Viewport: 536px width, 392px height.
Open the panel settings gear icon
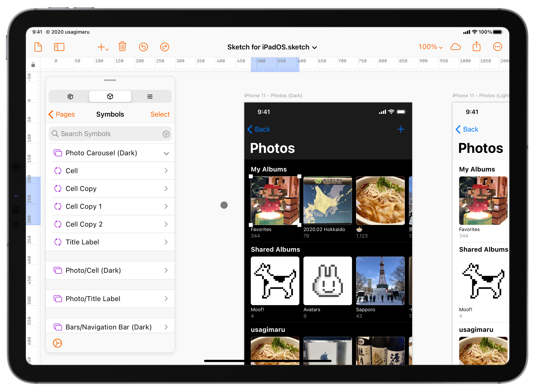click(57, 343)
